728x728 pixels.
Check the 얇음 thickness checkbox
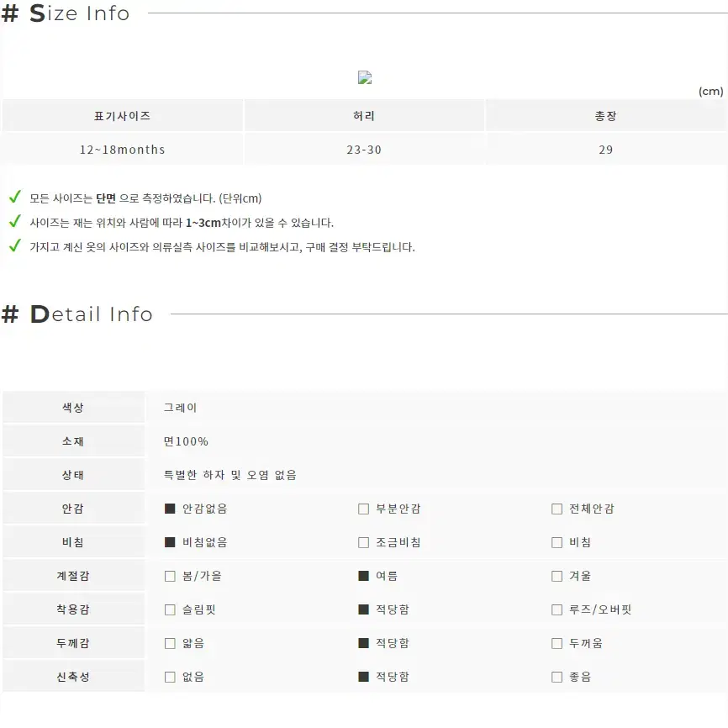170,643
